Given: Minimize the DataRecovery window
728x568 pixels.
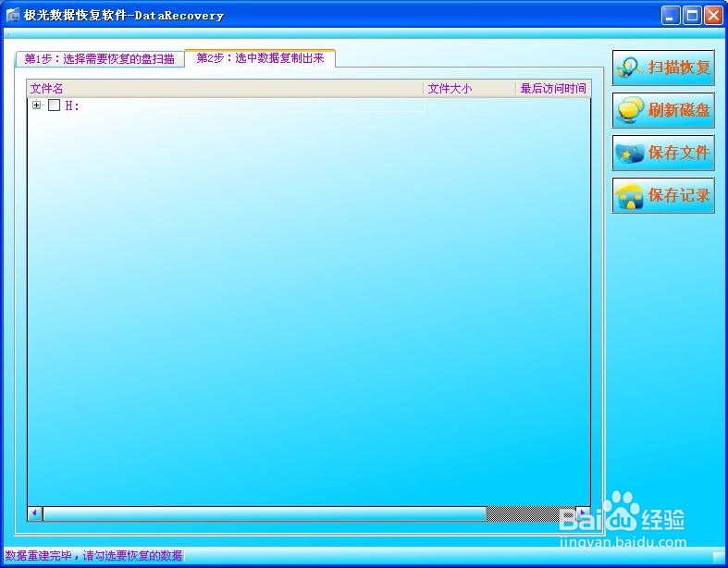Looking at the screenshot, I should click(x=670, y=16).
